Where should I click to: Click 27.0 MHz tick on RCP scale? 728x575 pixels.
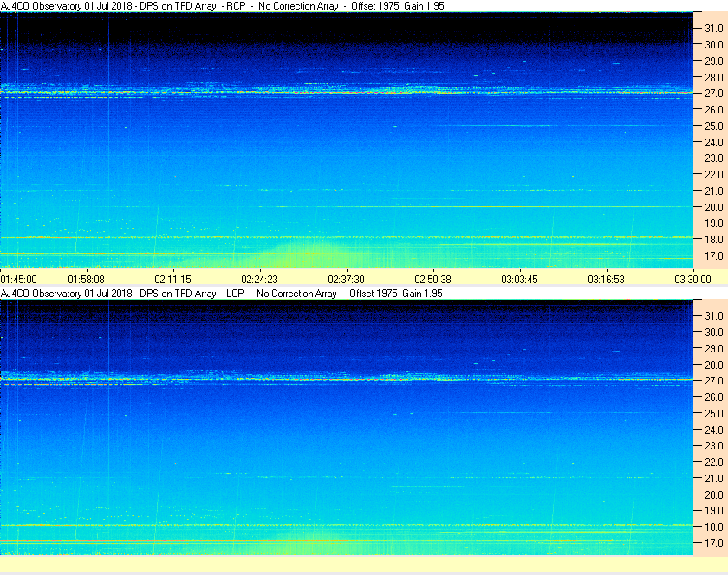pos(713,94)
